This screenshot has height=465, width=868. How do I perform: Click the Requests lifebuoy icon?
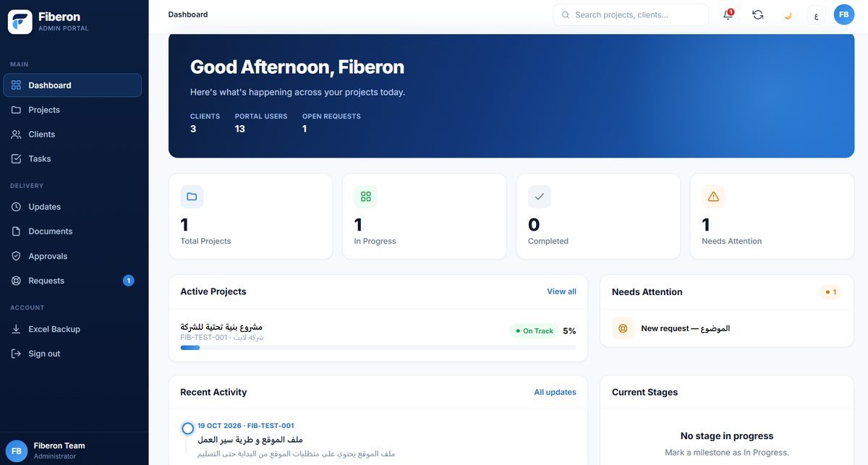pyautogui.click(x=16, y=281)
